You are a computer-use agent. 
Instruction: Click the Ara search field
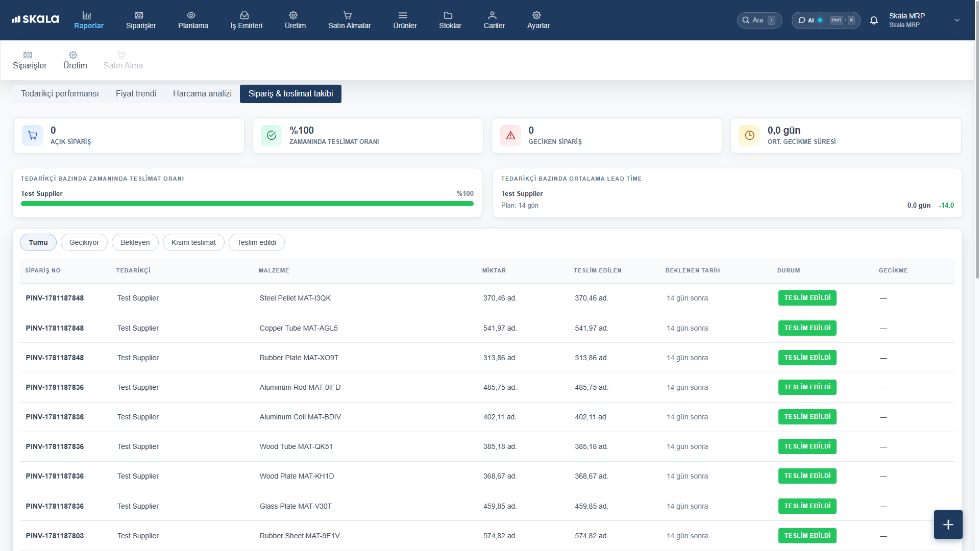point(759,20)
